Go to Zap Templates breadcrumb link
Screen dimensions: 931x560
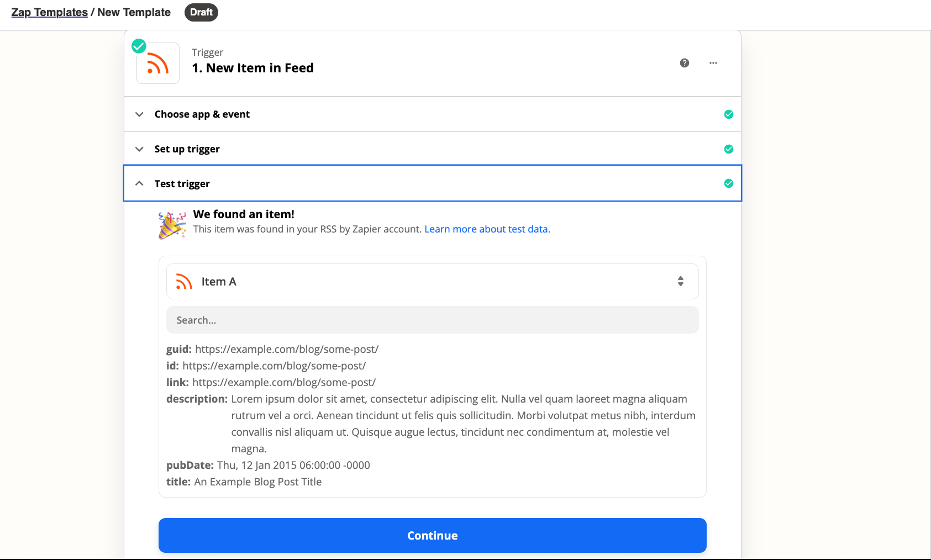coord(50,12)
